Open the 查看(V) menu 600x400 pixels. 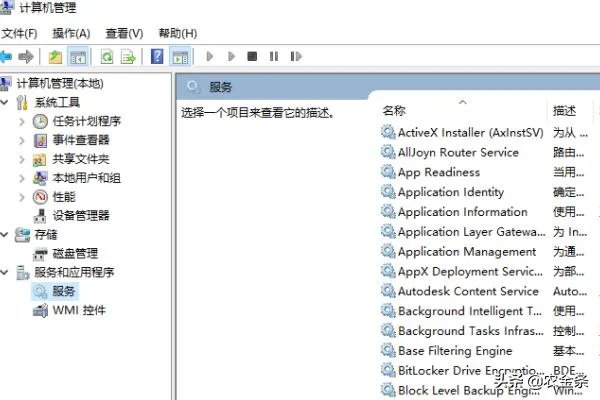pos(124,34)
